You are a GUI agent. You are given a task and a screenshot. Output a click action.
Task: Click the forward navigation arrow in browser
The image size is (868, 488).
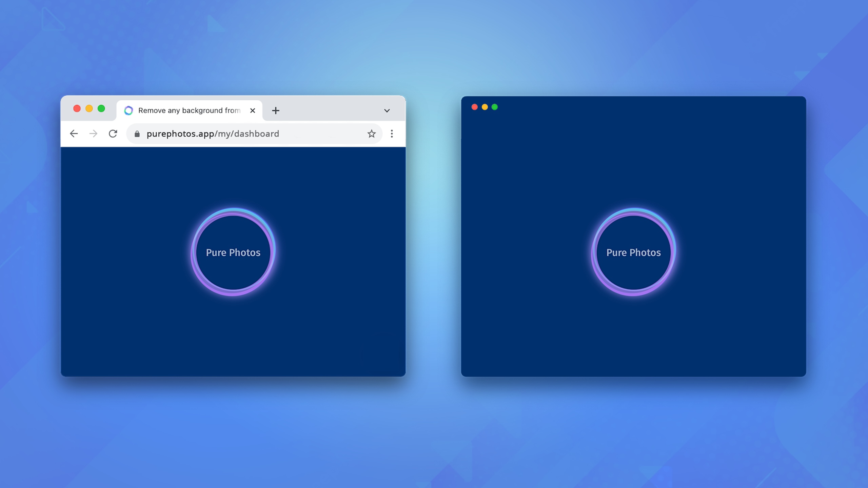click(93, 133)
